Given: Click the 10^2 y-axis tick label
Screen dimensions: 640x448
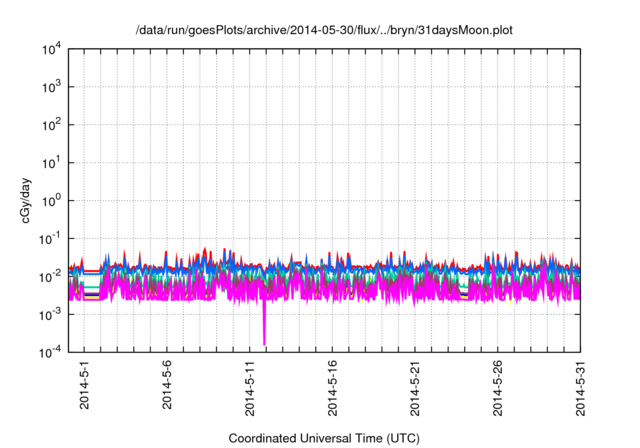Looking at the screenshot, I should 52,125.
